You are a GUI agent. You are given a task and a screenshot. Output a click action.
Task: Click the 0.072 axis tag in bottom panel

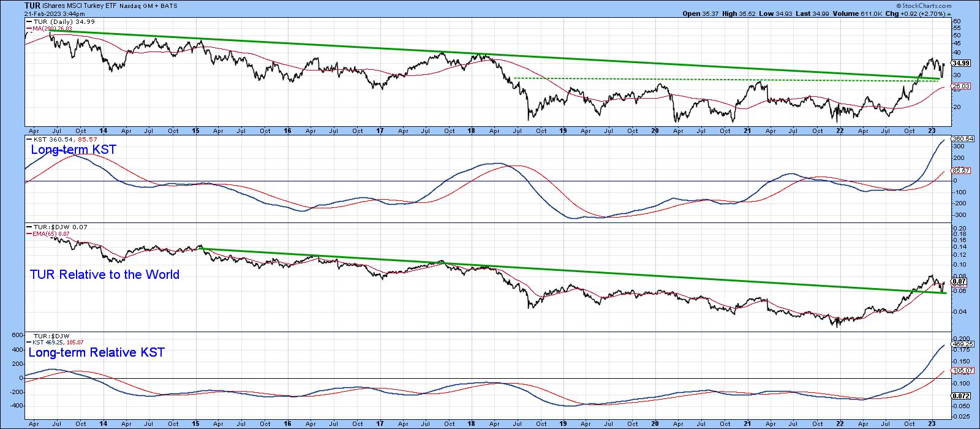(x=960, y=397)
